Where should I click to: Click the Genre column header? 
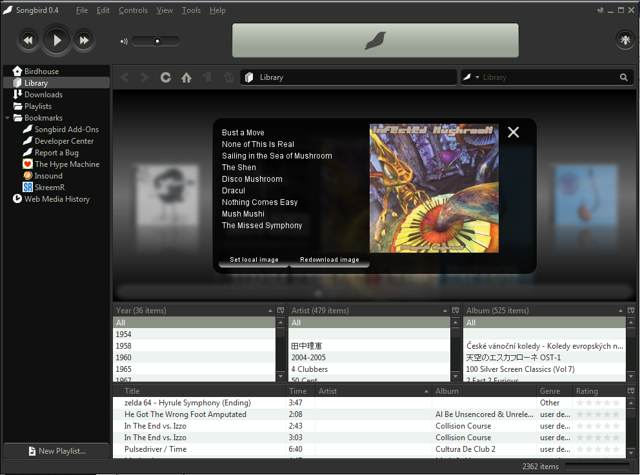coord(555,391)
